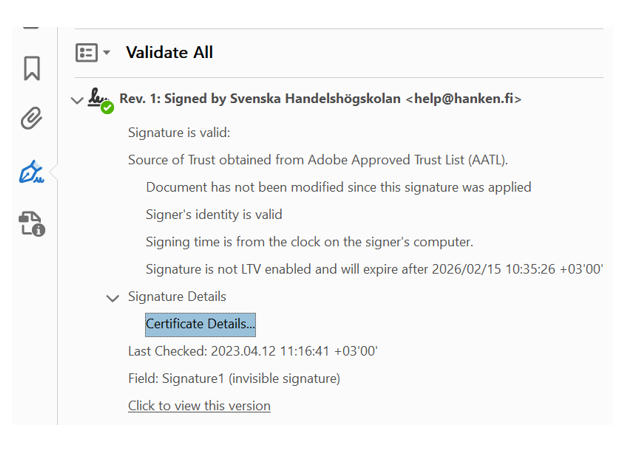Viewport: 620px width, 450px height.
Task: Select the signing time clock line
Action: [309, 242]
